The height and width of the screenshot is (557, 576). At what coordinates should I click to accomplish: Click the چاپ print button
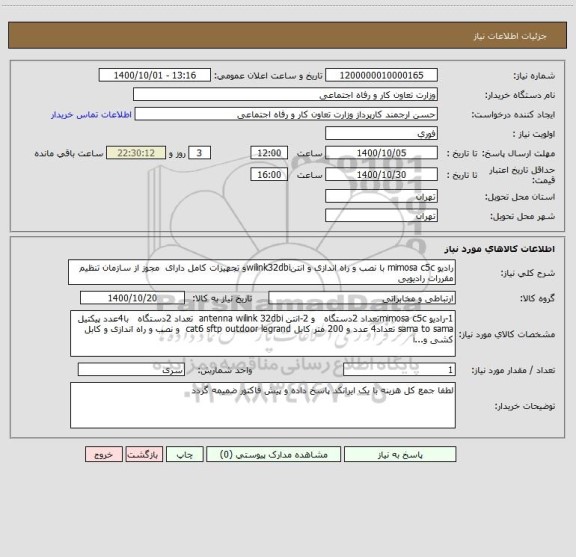tap(184, 454)
